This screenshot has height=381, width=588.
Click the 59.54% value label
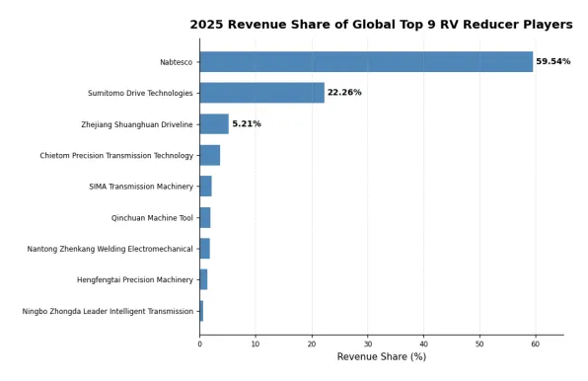point(553,61)
